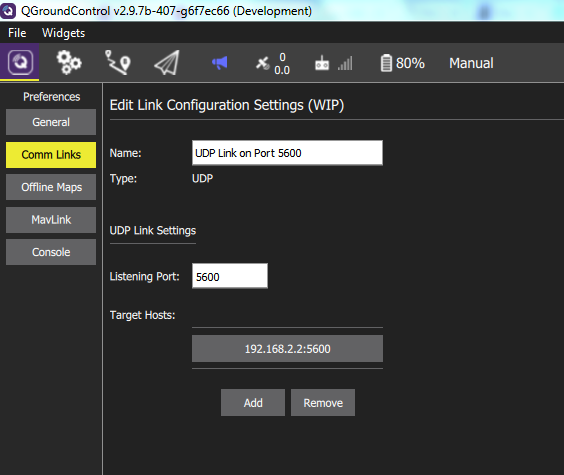Click the Listening Port field
Viewport: 564px width, 475px height.
click(x=230, y=276)
